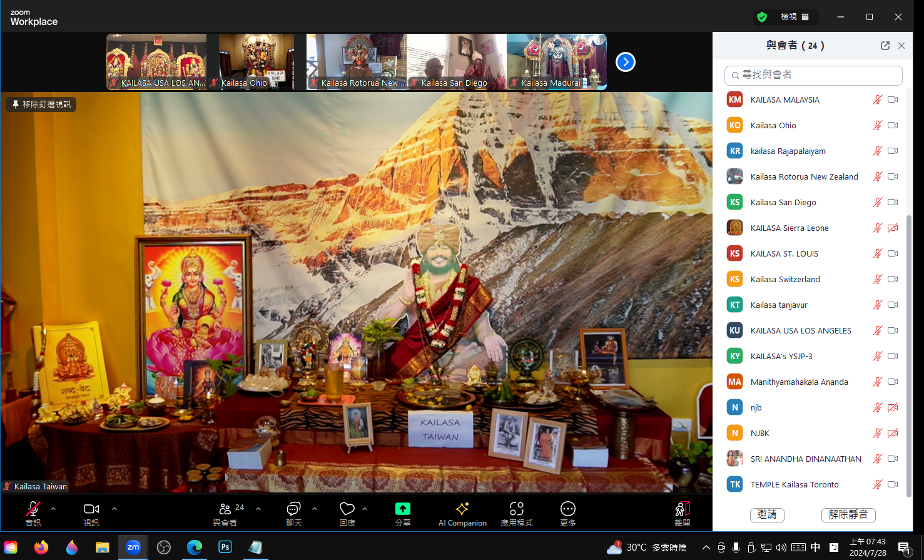Expand the participants options arrow

[258, 509]
